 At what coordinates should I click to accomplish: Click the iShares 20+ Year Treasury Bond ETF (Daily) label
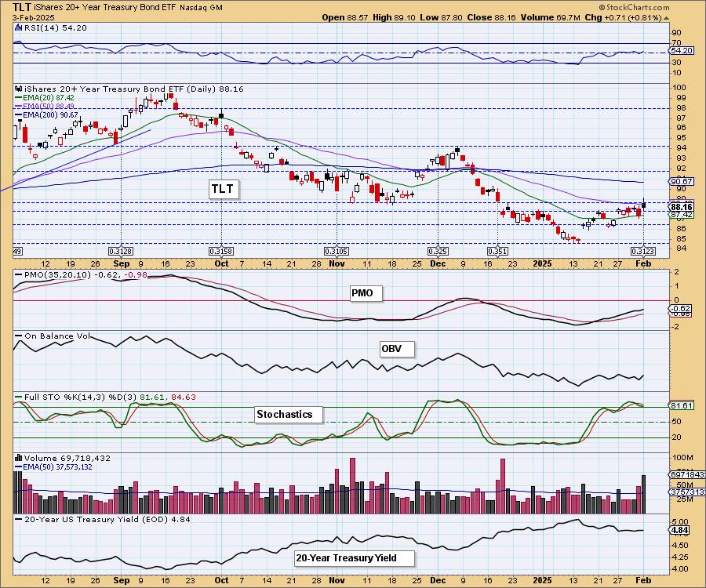click(x=133, y=89)
